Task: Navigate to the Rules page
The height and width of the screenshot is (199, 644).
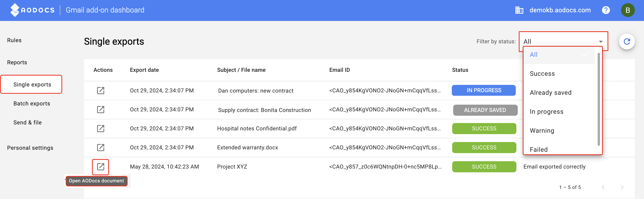Action: [14, 40]
